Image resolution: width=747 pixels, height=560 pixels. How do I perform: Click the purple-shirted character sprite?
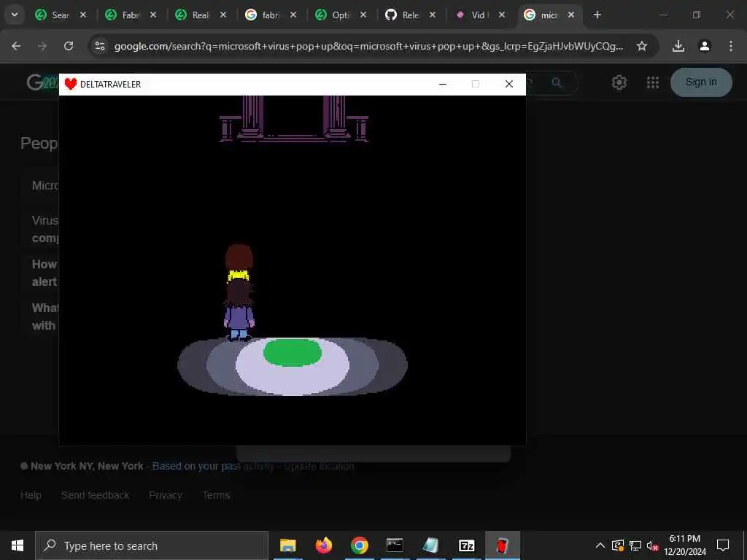(239, 309)
